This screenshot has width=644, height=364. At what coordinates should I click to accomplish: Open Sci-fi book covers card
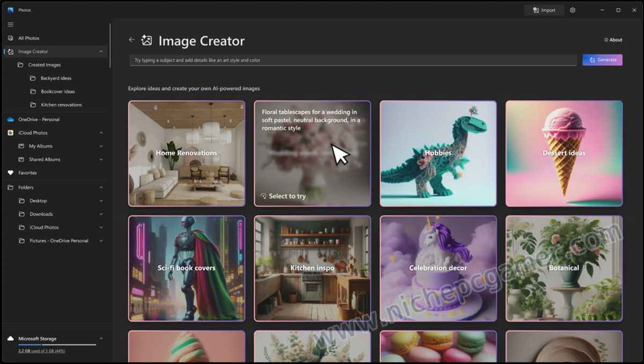(x=187, y=268)
